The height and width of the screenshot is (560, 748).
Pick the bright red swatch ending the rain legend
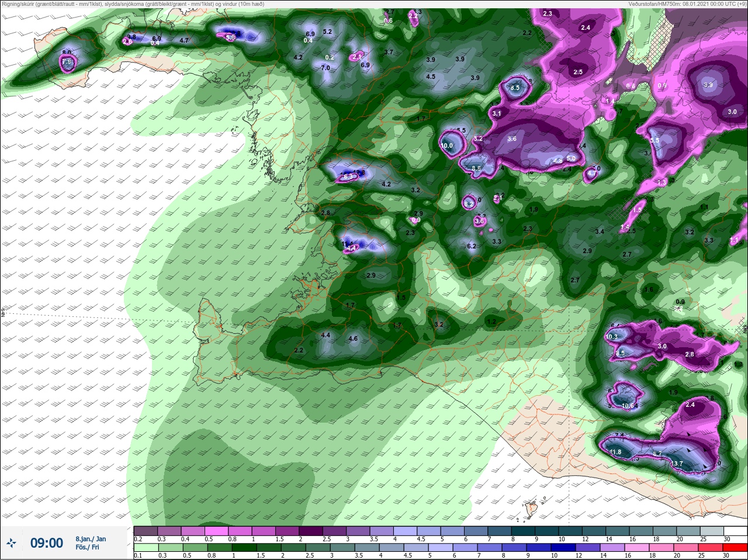(735, 548)
